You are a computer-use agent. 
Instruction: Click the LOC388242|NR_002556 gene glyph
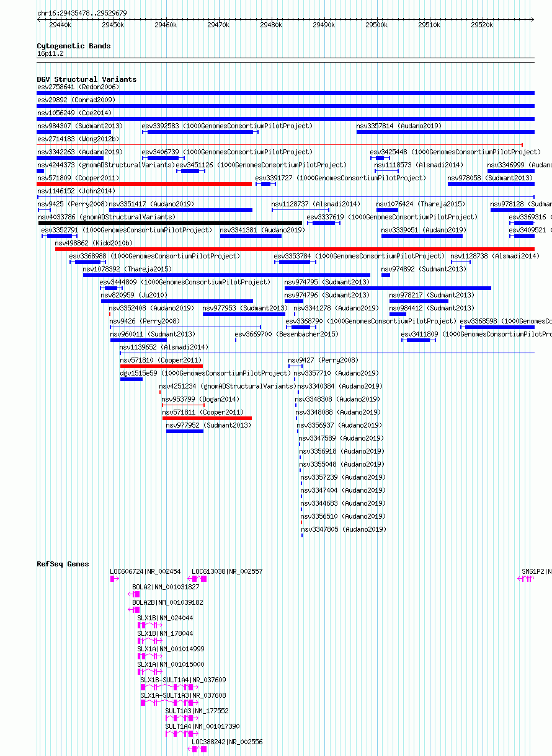pyautogui.click(x=197, y=749)
